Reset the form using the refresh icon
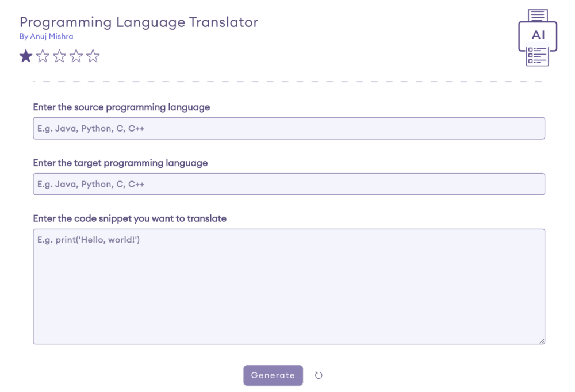This screenshot has width=575, height=392. pos(319,375)
